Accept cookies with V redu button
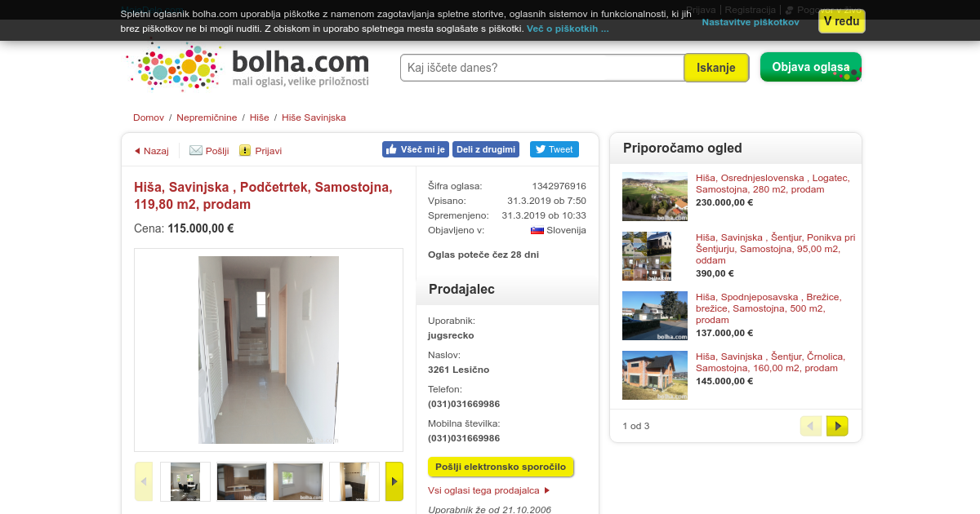Viewport: 980px width, 514px height. point(842,21)
